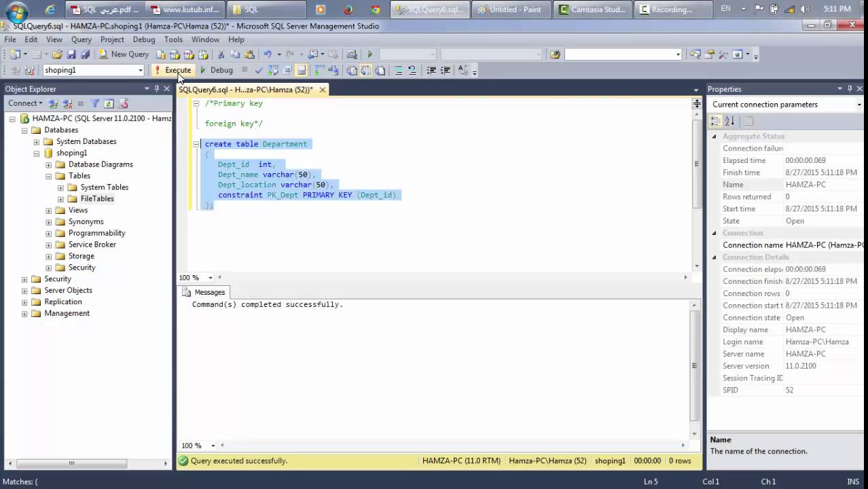The width and height of the screenshot is (868, 489).
Task: Expand the Views node
Action: coord(48,211)
